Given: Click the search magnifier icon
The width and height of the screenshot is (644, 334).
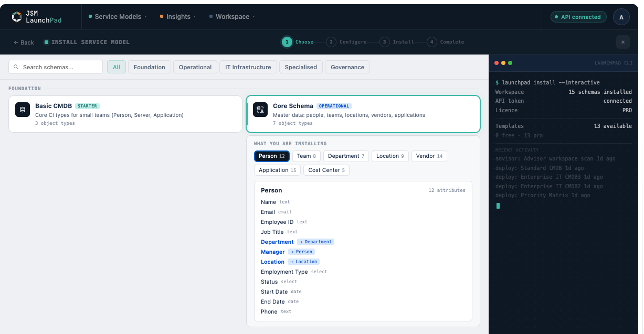Looking at the screenshot, I should coord(16,67).
